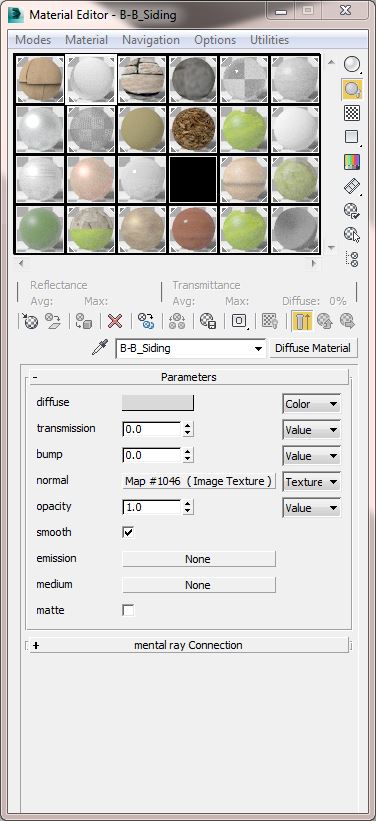
Task: Click the Make Material Copy icon
Action: (x=146, y=321)
